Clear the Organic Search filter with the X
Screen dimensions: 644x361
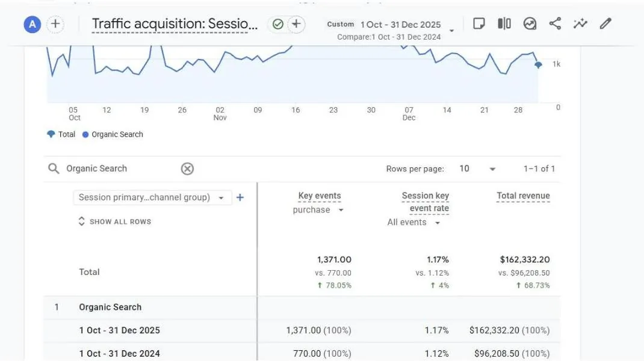187,168
